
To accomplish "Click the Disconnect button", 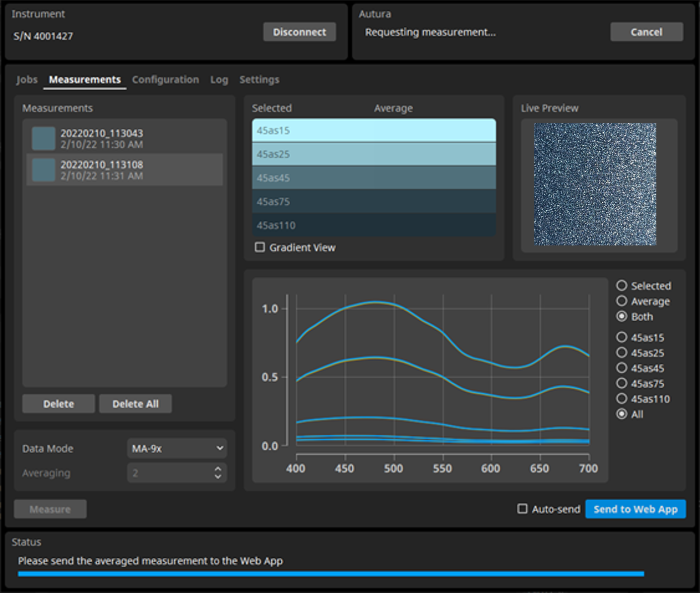I will click(299, 32).
